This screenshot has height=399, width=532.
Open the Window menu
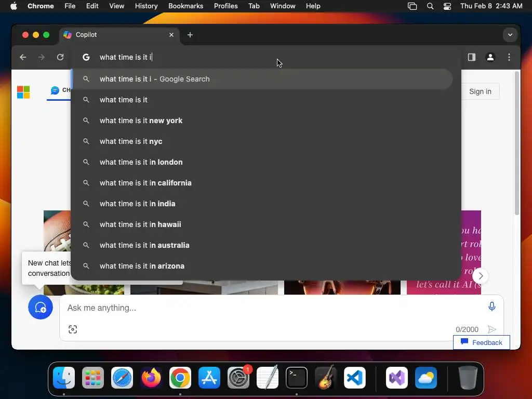click(283, 6)
